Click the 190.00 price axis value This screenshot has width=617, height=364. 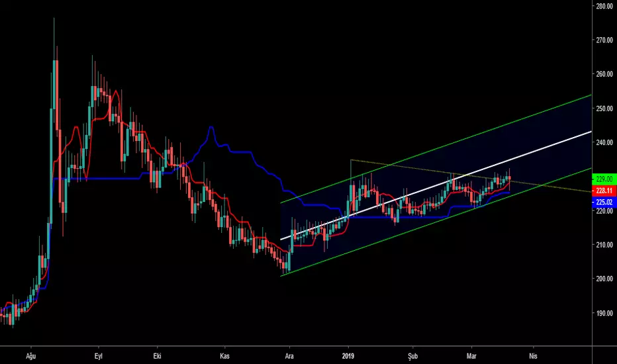point(604,313)
